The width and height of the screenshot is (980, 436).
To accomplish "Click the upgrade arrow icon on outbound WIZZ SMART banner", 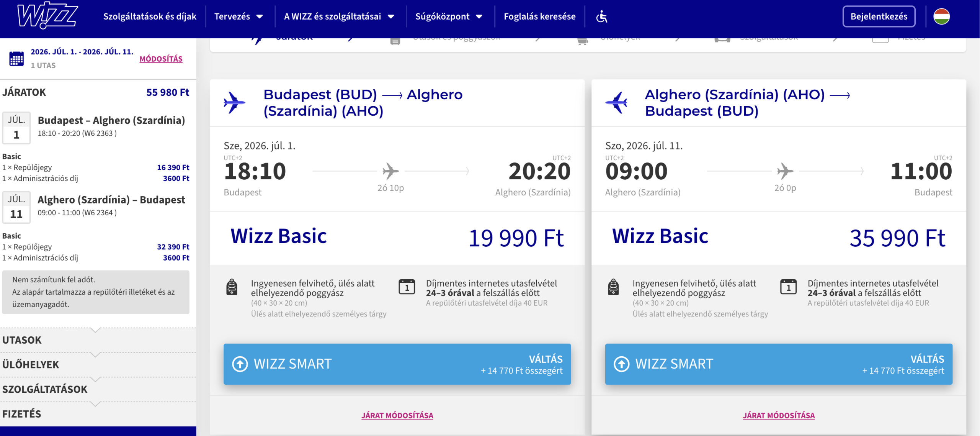I will click(x=240, y=364).
